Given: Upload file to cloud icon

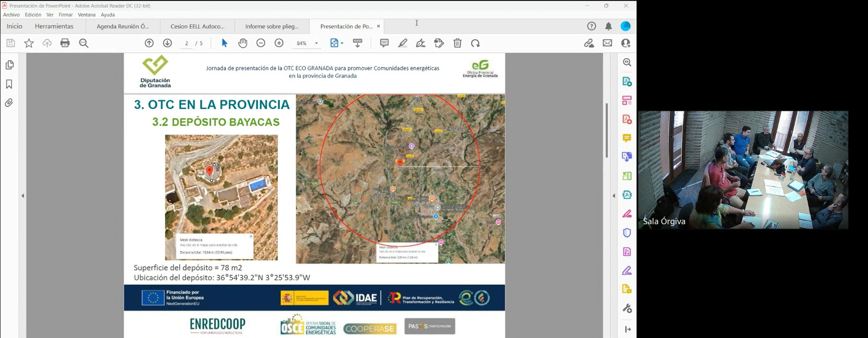Looking at the screenshot, I should pos(47,43).
